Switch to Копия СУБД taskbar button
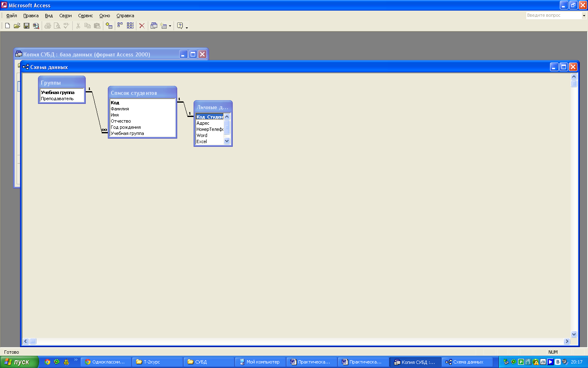The width and height of the screenshot is (588, 368). 415,362
